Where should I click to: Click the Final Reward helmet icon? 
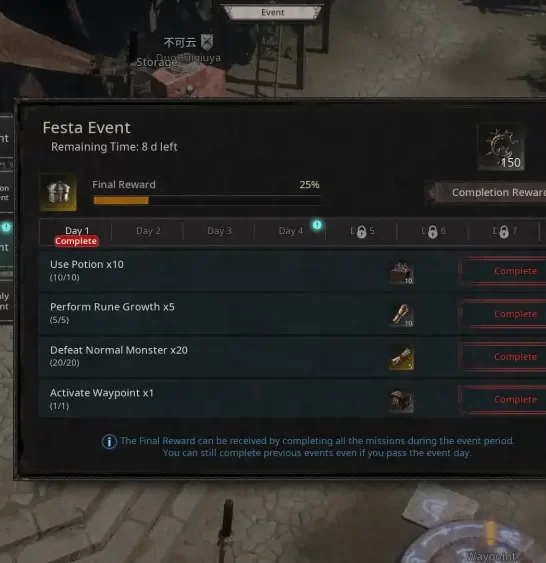(58, 192)
